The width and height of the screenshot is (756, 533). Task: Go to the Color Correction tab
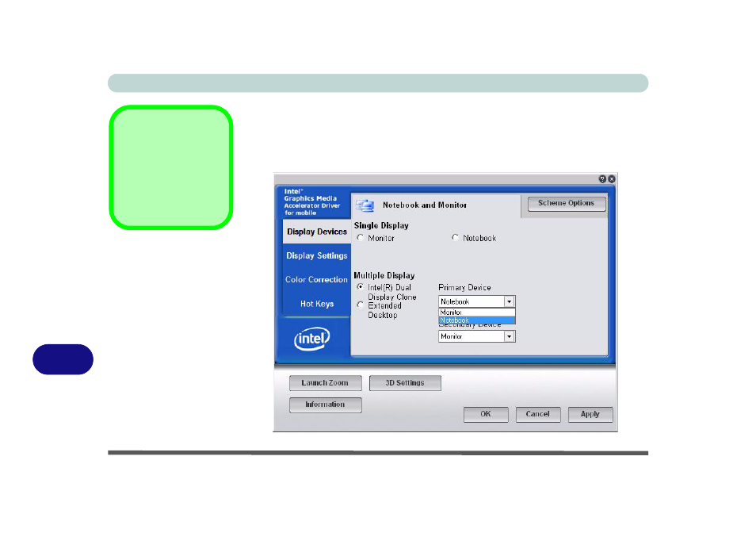point(316,279)
